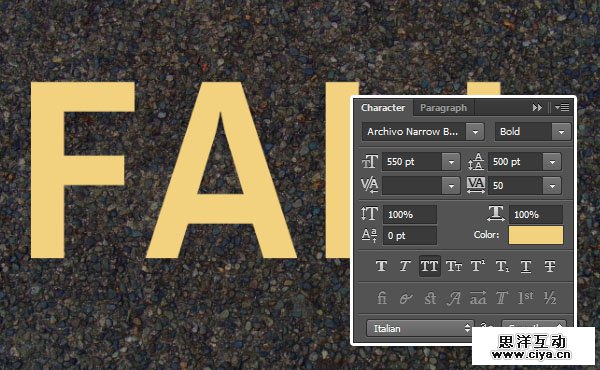Toggle All Caps style
Screen dimensions: 600x370
pyautogui.click(x=429, y=266)
